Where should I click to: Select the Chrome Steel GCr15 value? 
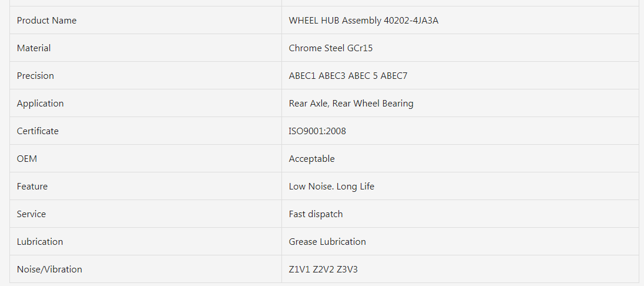[x=331, y=48]
